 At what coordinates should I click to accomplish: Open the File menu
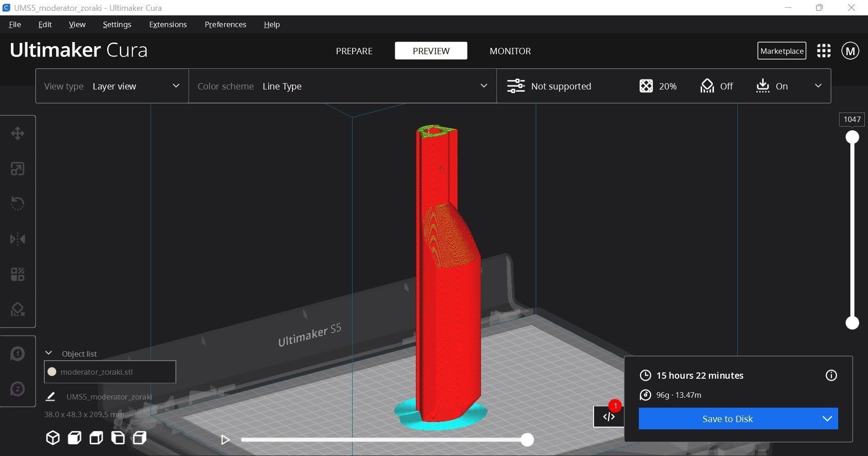(x=15, y=24)
